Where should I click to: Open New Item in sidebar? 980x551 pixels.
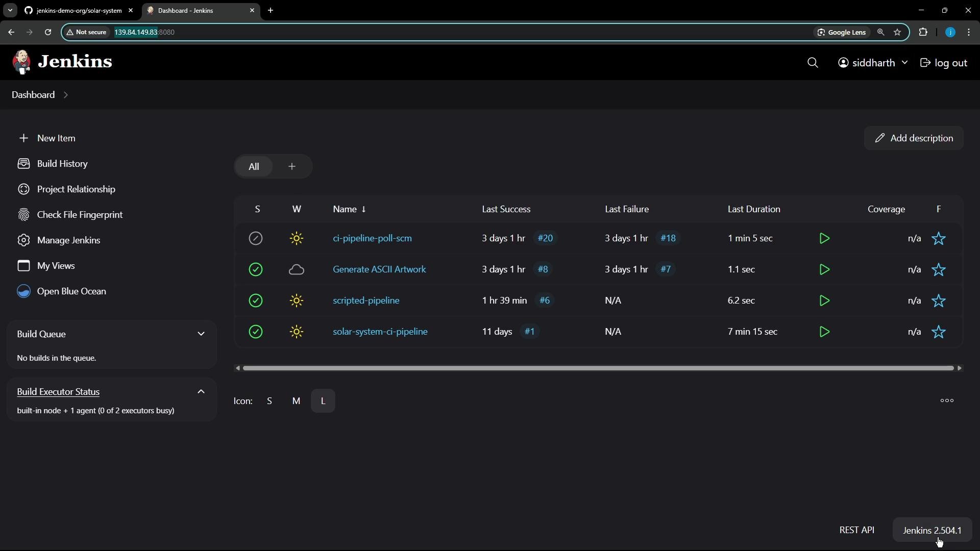coord(47,138)
